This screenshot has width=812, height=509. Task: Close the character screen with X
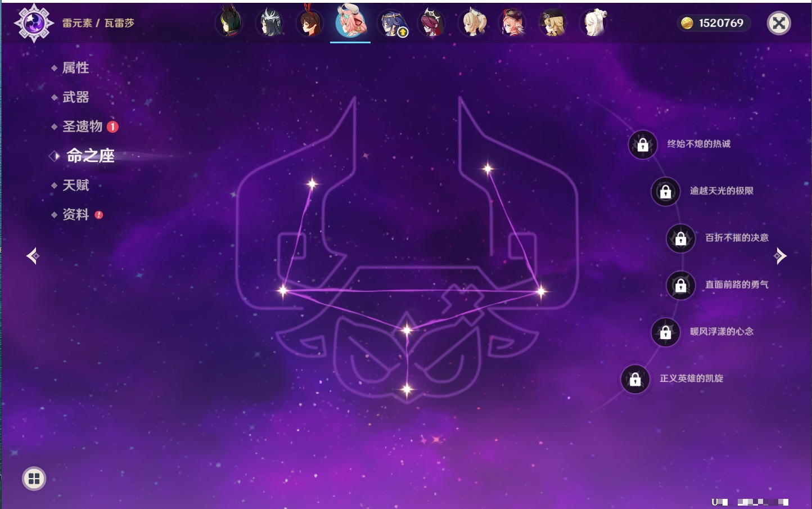[x=779, y=23]
